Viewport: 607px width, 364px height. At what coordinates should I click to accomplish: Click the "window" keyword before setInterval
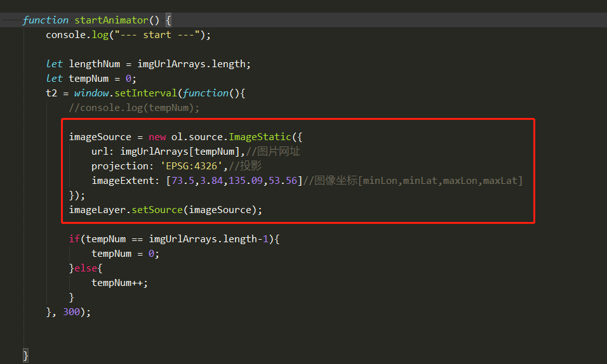(x=91, y=93)
